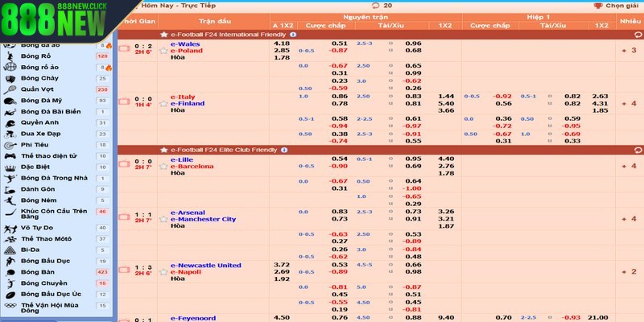Open live stream TV icon for e-Italy match
The width and height of the screenshot is (644, 322).
[124, 101]
